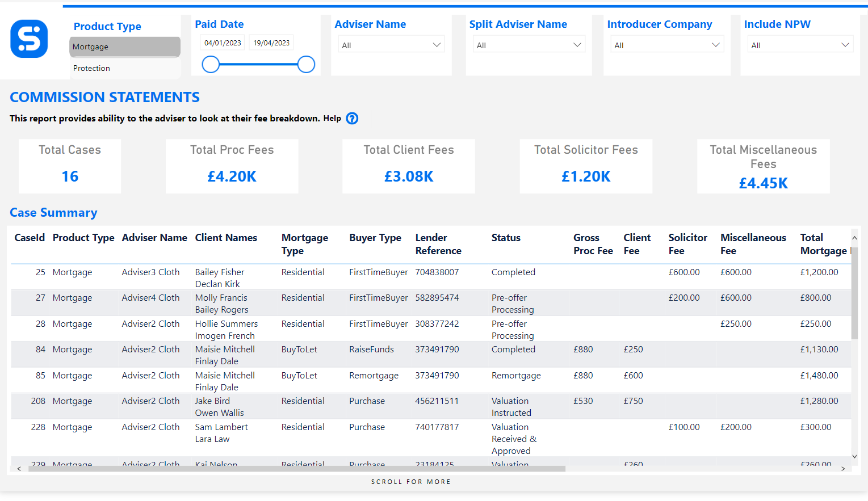
Task: Click the right handle of date slider
Action: (x=306, y=65)
